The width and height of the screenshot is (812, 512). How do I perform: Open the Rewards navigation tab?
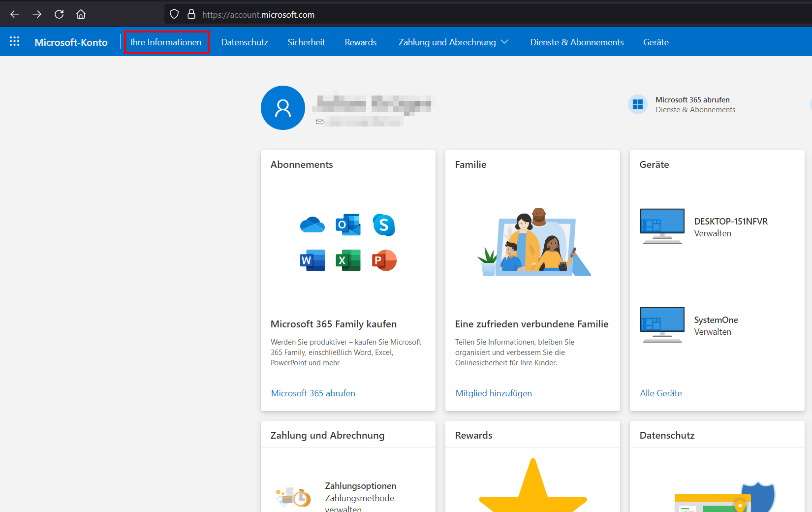click(361, 42)
